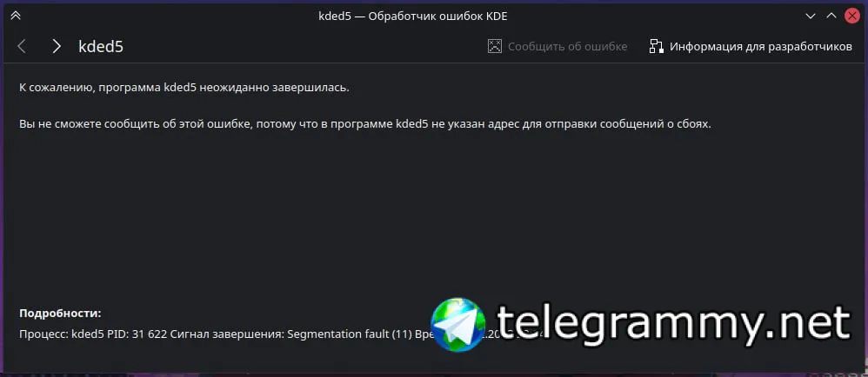The image size is (868, 377).
Task: Click the "К сожалению, программа kded5" message line
Action: point(184,89)
